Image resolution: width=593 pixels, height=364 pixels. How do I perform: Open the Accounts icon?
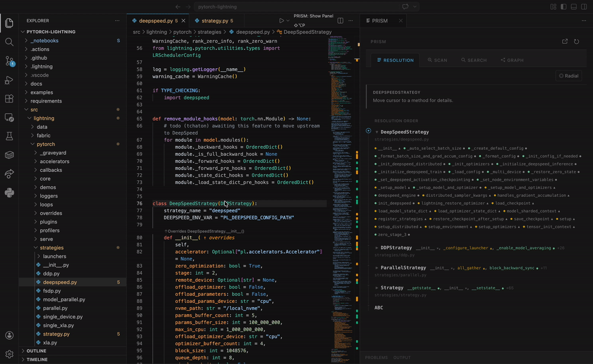(x=9, y=336)
